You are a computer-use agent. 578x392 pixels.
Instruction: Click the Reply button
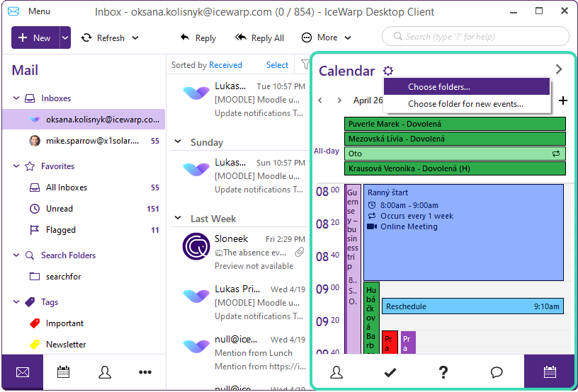tap(198, 38)
